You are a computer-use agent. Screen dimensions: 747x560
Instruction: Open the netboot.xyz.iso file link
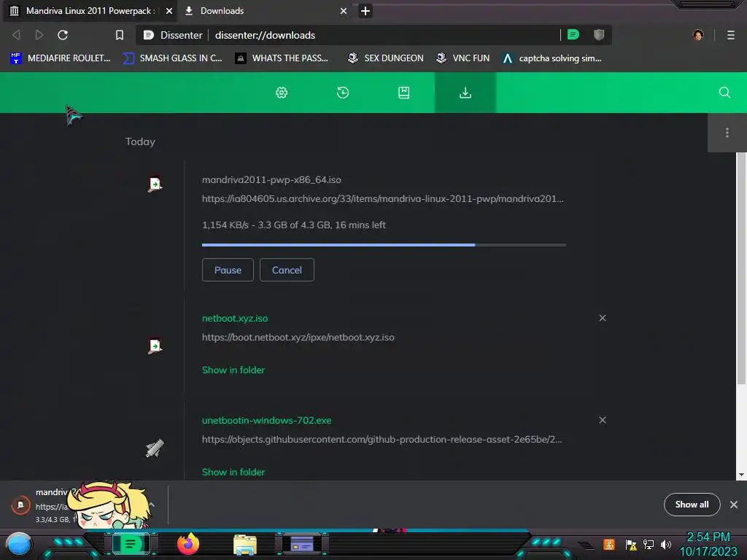235,318
